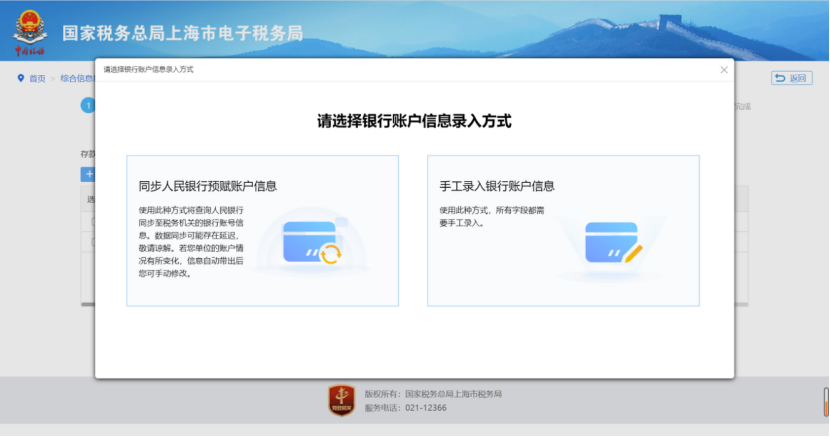The width and height of the screenshot is (830, 437).
Task: Click the title 手工录入银行账户信息
Action: pos(497,186)
